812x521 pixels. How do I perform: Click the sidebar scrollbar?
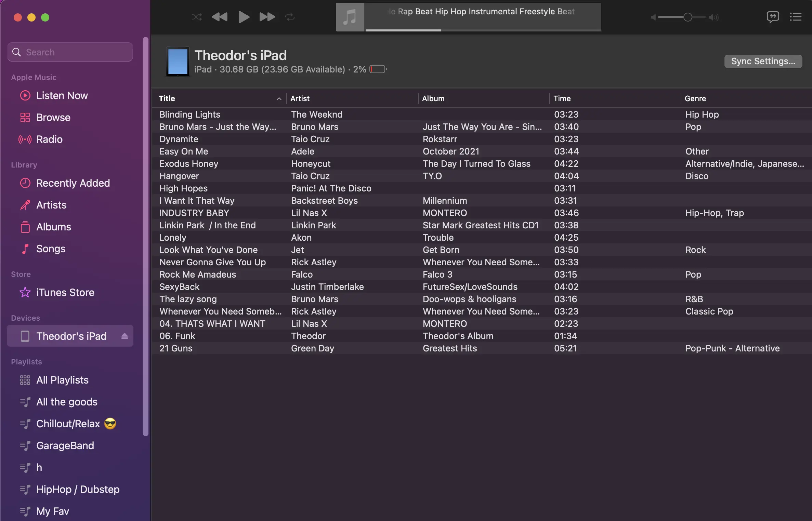tap(146, 237)
